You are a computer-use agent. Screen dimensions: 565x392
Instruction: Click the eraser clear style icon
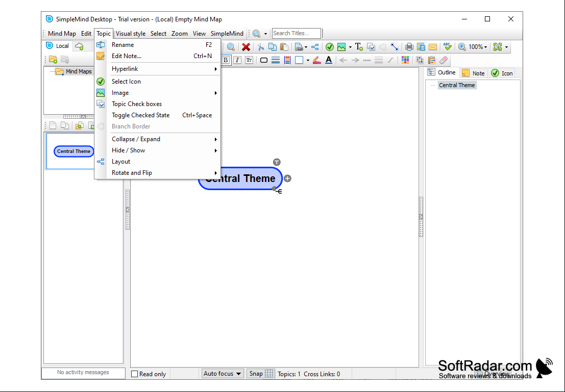(444, 60)
